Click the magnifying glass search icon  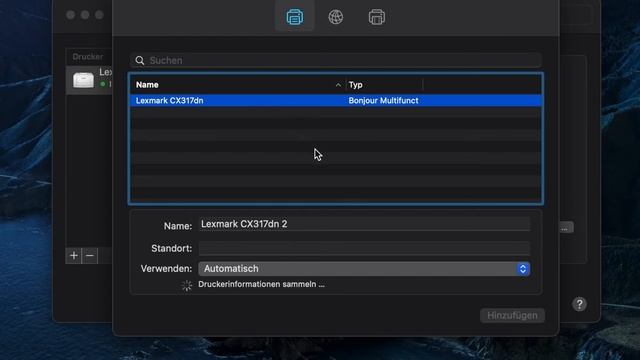(140, 60)
